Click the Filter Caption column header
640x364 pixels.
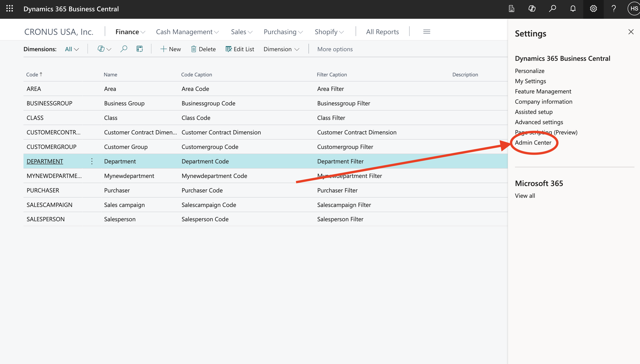coord(332,74)
